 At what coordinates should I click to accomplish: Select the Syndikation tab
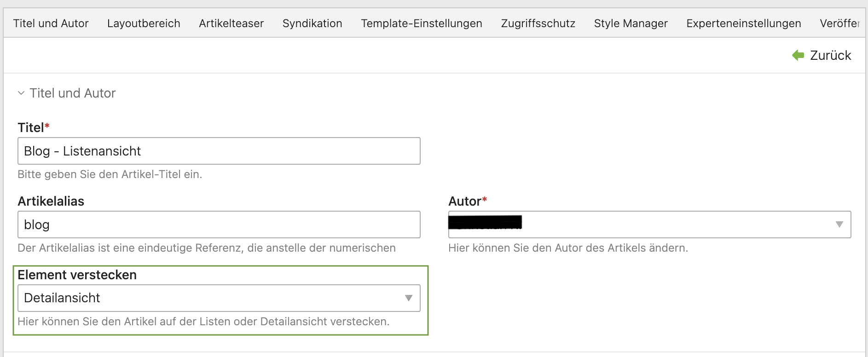312,23
